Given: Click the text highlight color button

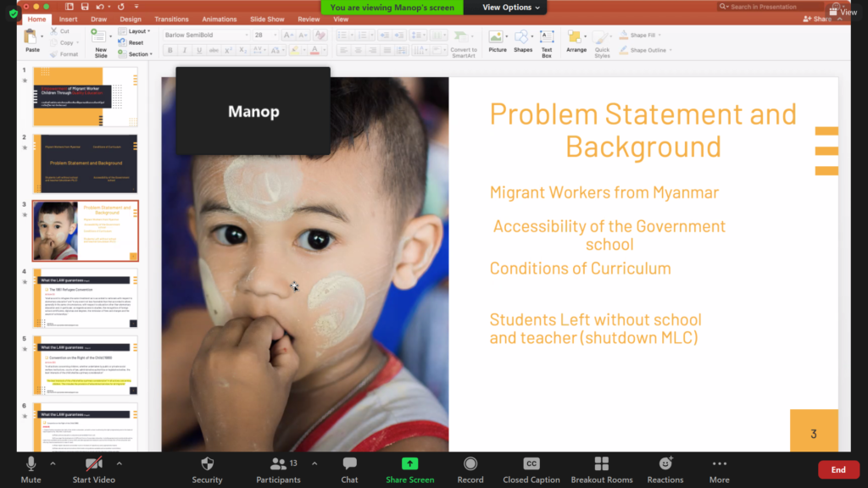Looking at the screenshot, I should click(x=295, y=50).
